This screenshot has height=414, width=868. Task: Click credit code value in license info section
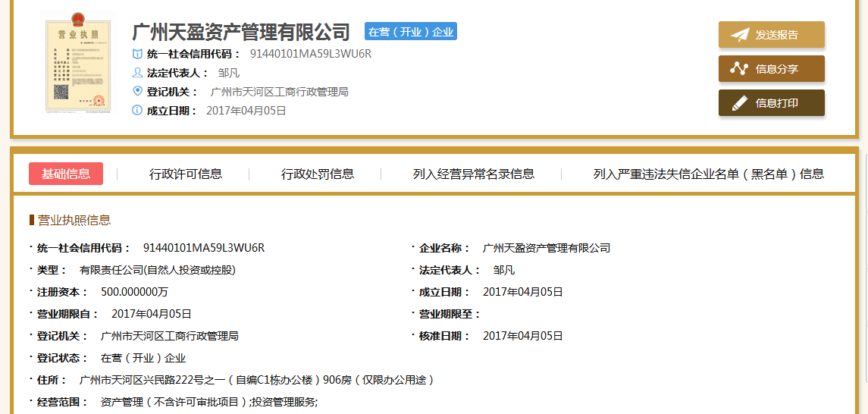[x=204, y=248]
